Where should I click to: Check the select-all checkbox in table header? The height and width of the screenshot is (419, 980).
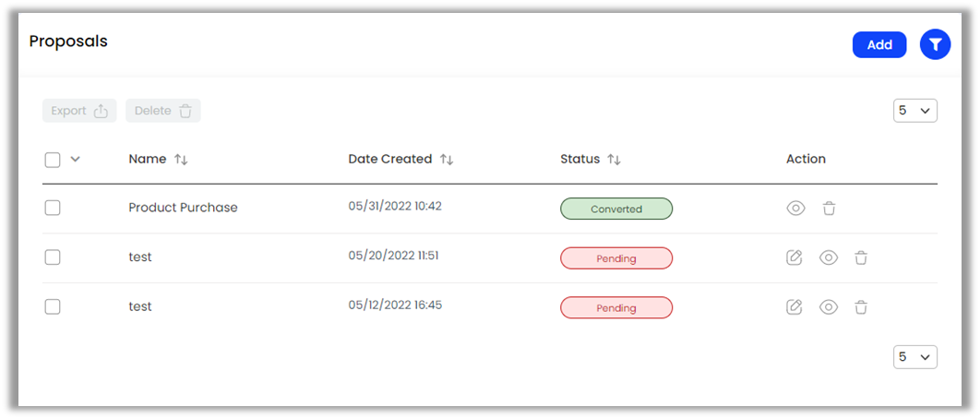tap(53, 160)
